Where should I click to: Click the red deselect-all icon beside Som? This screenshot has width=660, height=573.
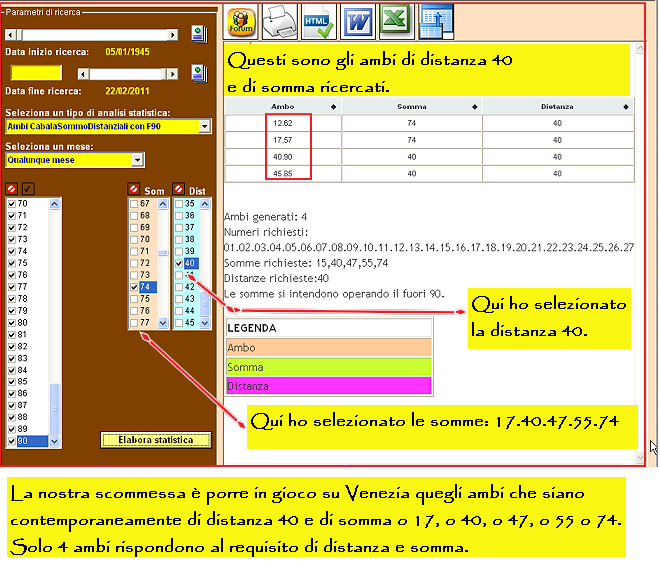[x=135, y=190]
